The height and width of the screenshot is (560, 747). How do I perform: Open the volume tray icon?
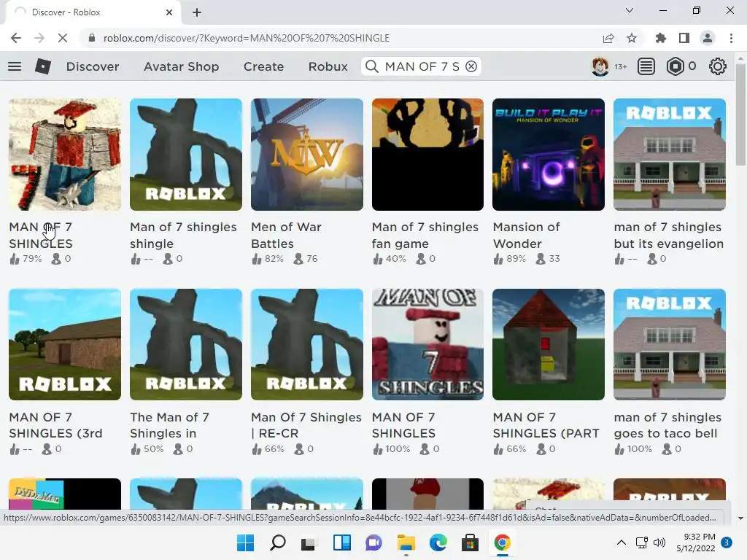pos(659,542)
